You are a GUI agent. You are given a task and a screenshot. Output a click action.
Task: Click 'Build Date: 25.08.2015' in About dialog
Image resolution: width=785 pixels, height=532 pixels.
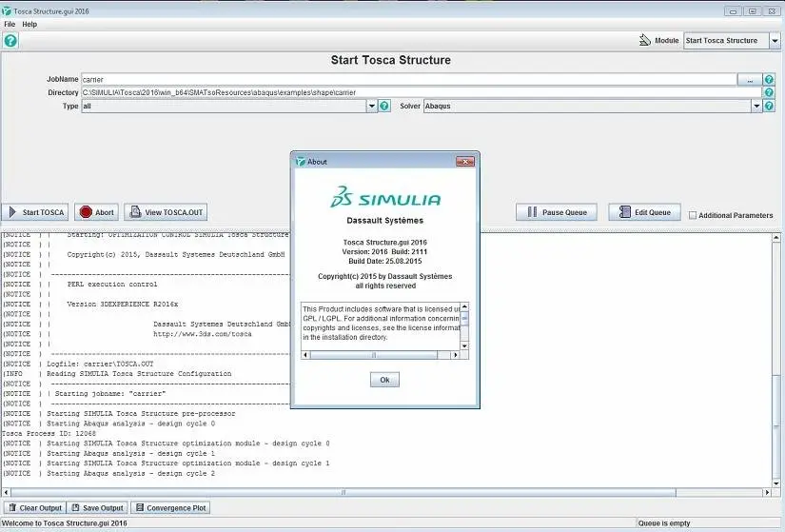click(x=385, y=261)
